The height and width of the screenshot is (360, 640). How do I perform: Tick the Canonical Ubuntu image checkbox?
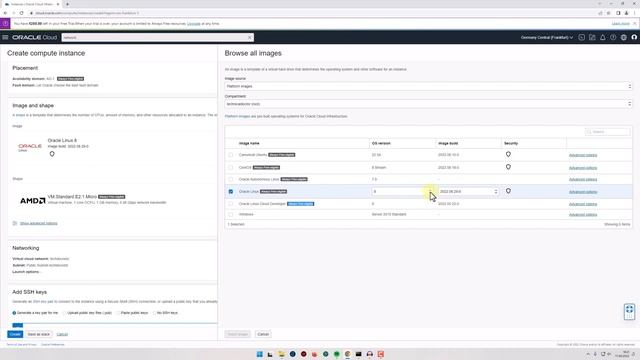click(x=231, y=155)
